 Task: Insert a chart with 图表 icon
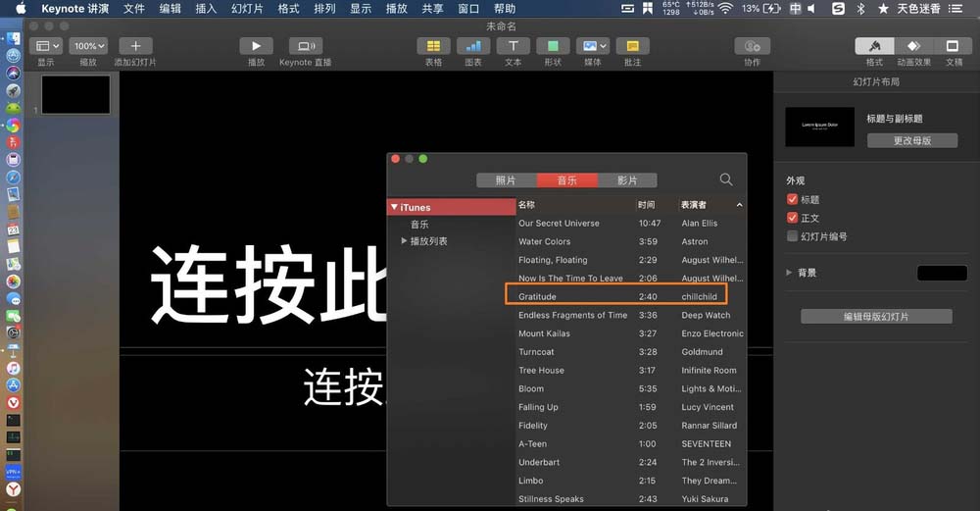click(x=473, y=46)
